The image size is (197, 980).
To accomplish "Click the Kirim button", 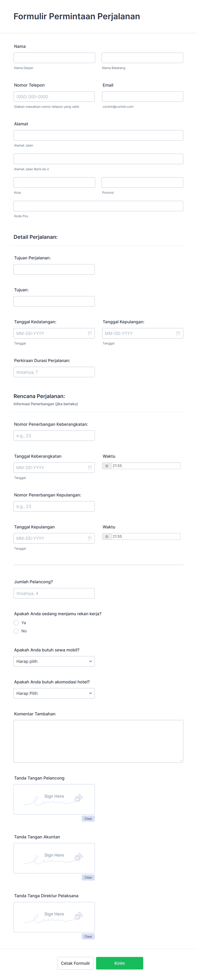I will pyautogui.click(x=119, y=963).
